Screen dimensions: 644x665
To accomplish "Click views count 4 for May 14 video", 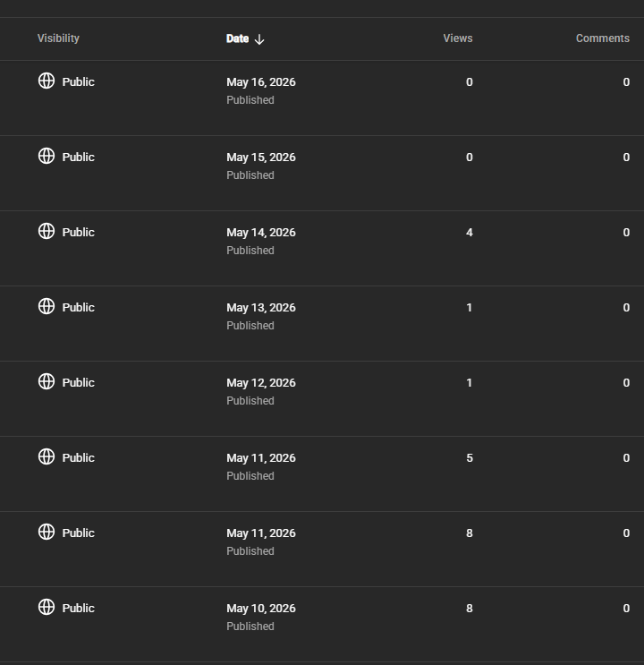I will pyautogui.click(x=470, y=233).
